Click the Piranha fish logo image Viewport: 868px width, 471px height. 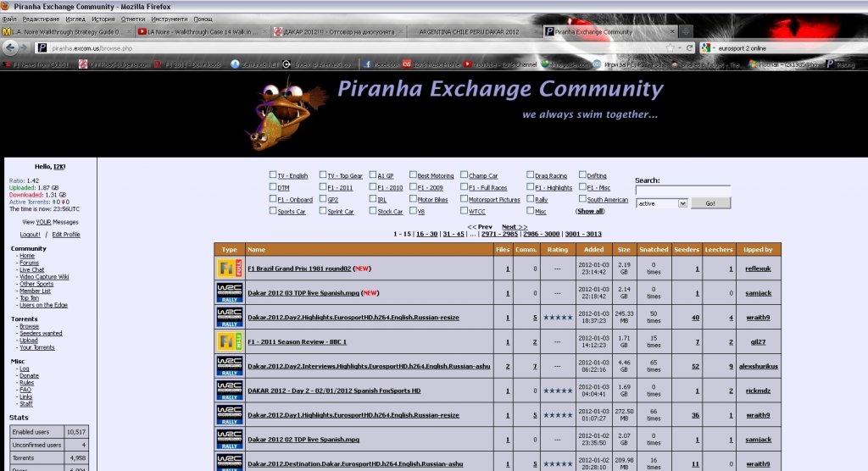point(285,114)
